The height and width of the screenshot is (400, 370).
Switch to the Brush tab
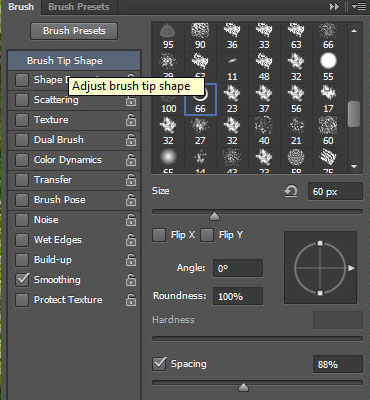point(21,7)
